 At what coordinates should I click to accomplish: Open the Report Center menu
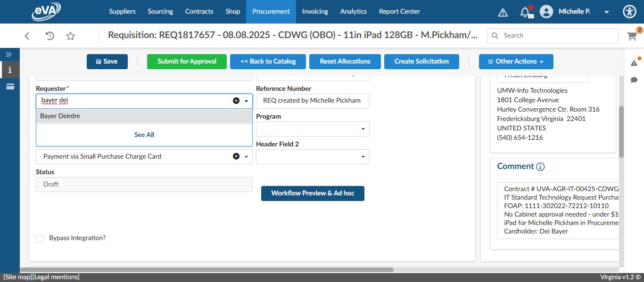tap(399, 11)
